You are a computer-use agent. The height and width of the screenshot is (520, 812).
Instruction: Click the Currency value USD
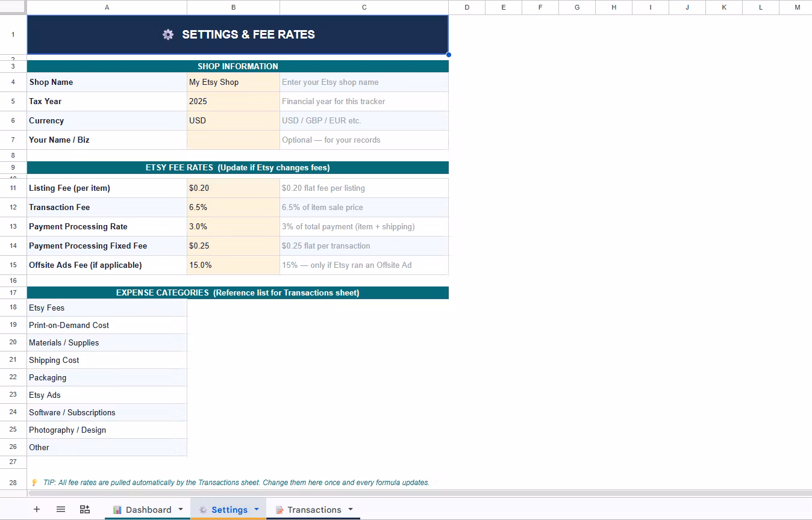point(233,120)
